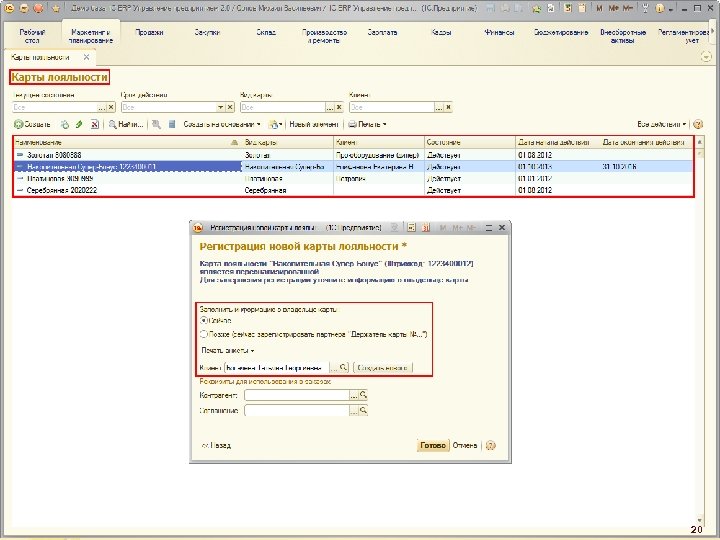The height and width of the screenshot is (540, 720).
Task: Click the Найти... search button
Action: pyautogui.click(x=126, y=124)
